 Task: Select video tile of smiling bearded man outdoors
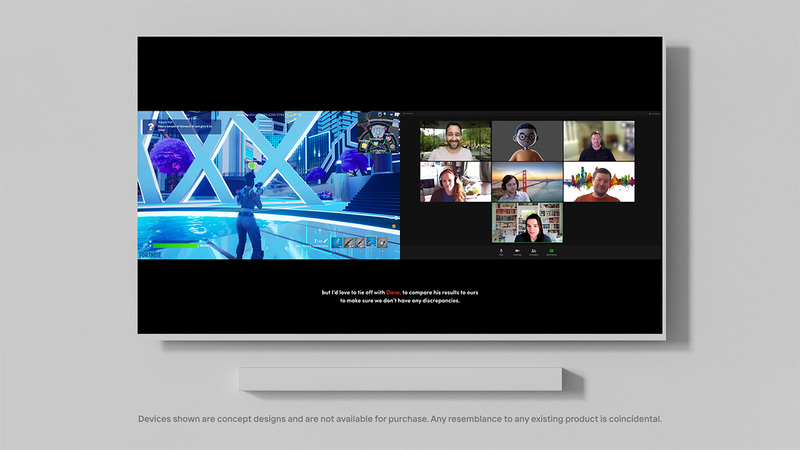click(x=455, y=141)
